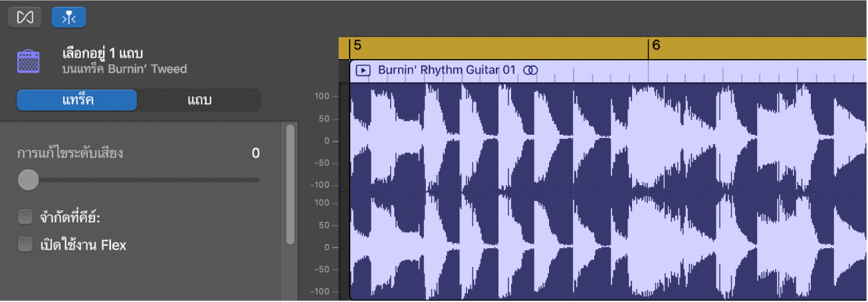This screenshot has height=302, width=868.
Task: Click the lower channel waveform
Action: pyautogui.click(x=598, y=247)
